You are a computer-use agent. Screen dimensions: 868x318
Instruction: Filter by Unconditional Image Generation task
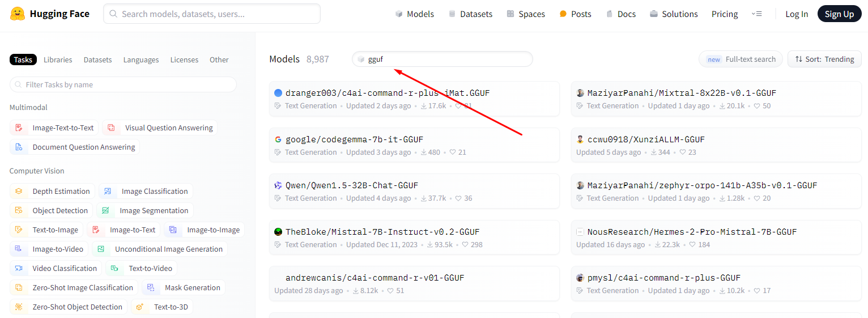click(x=160, y=249)
